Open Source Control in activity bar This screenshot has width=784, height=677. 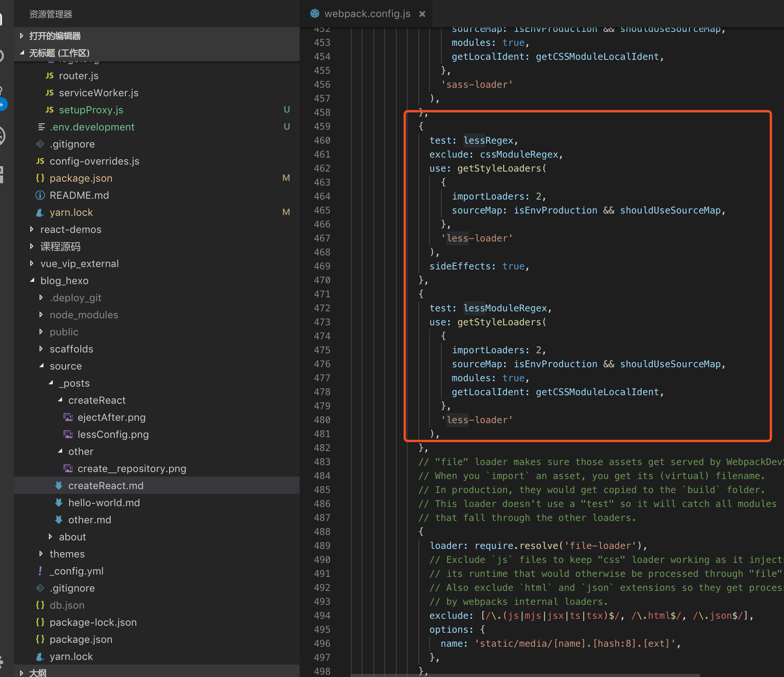pos(3,98)
